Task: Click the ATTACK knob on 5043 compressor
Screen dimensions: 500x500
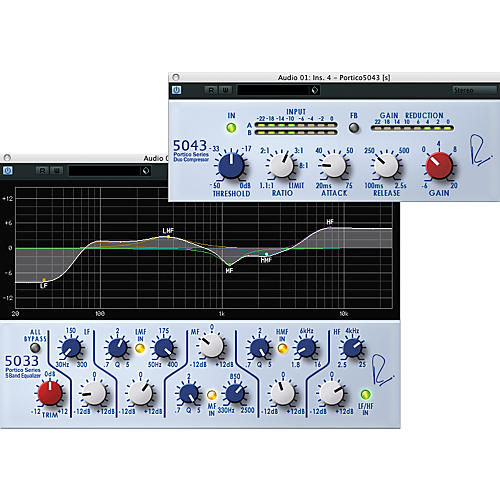Action: point(334,166)
